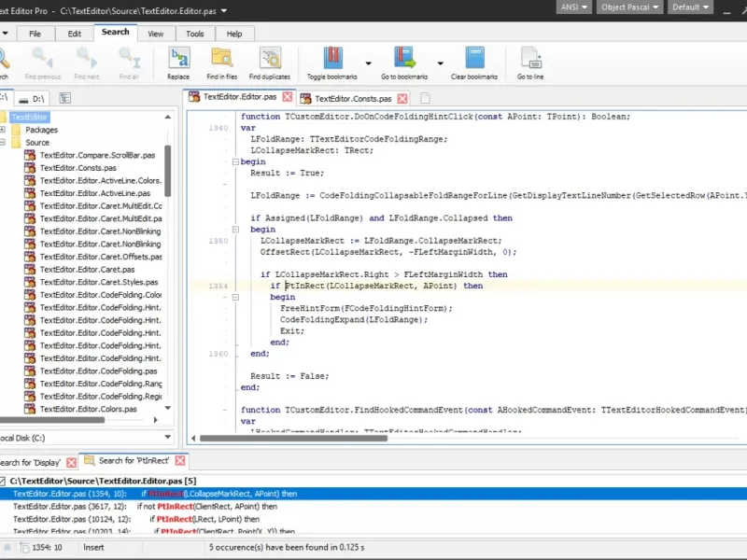Click the Find next icon
The width and height of the screenshot is (747, 560).
click(x=87, y=63)
